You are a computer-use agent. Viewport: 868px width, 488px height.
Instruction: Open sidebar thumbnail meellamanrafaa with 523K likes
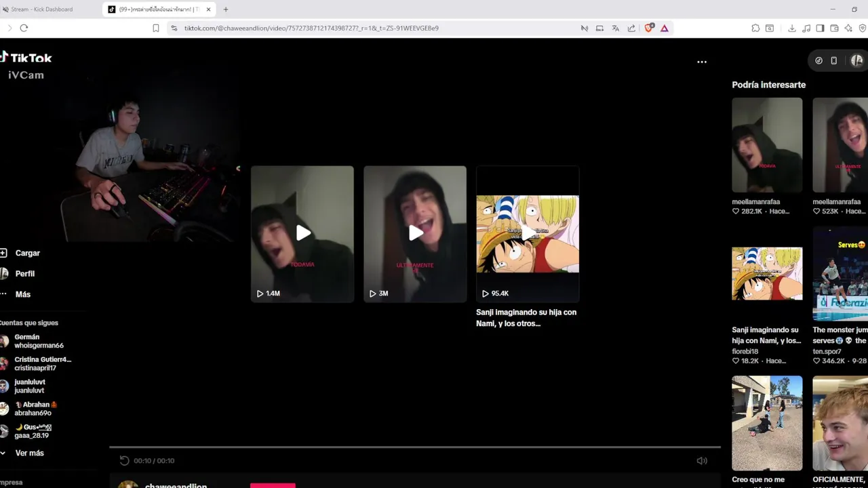click(x=840, y=145)
